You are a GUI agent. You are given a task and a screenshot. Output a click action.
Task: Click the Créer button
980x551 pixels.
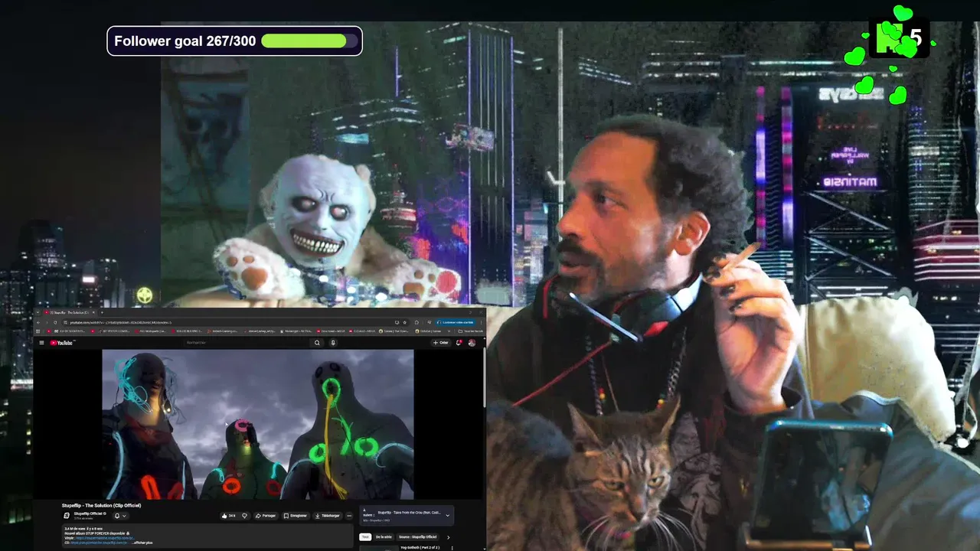click(x=441, y=342)
